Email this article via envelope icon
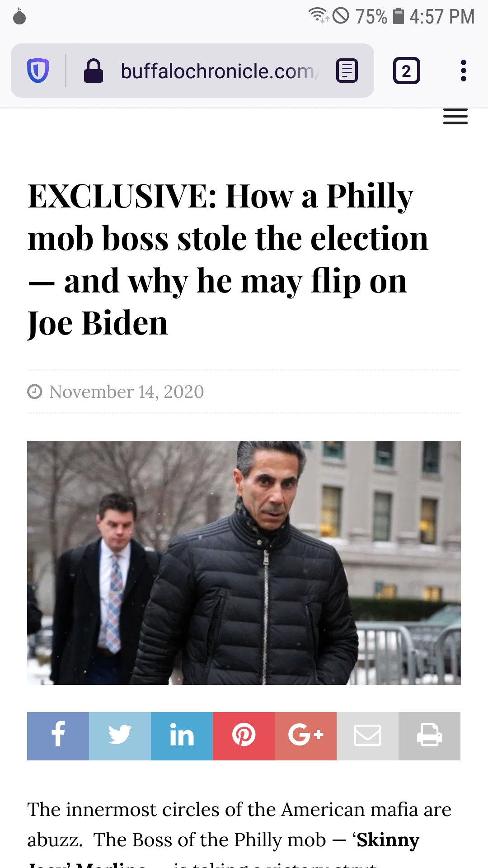This screenshot has height=868, width=488. pyautogui.click(x=367, y=736)
